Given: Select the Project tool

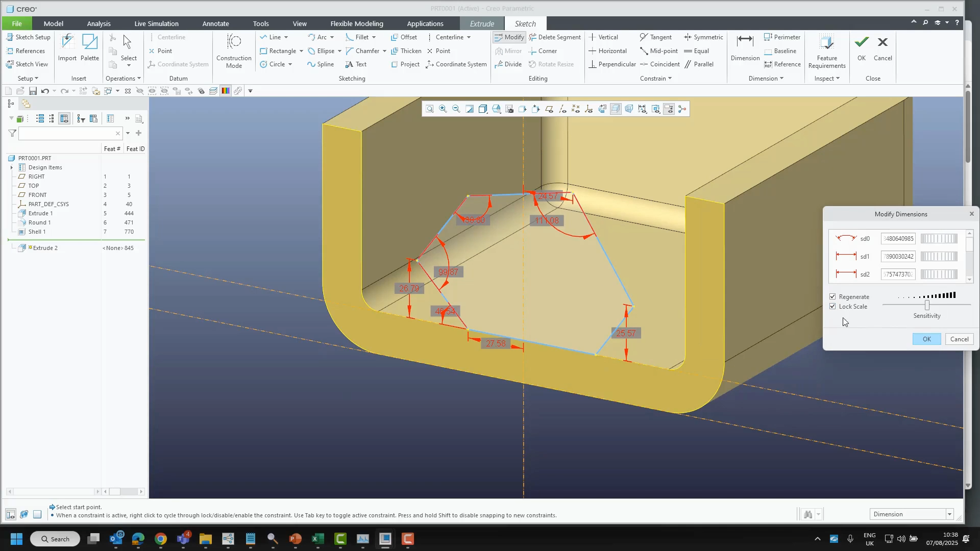Looking at the screenshot, I should point(405,64).
